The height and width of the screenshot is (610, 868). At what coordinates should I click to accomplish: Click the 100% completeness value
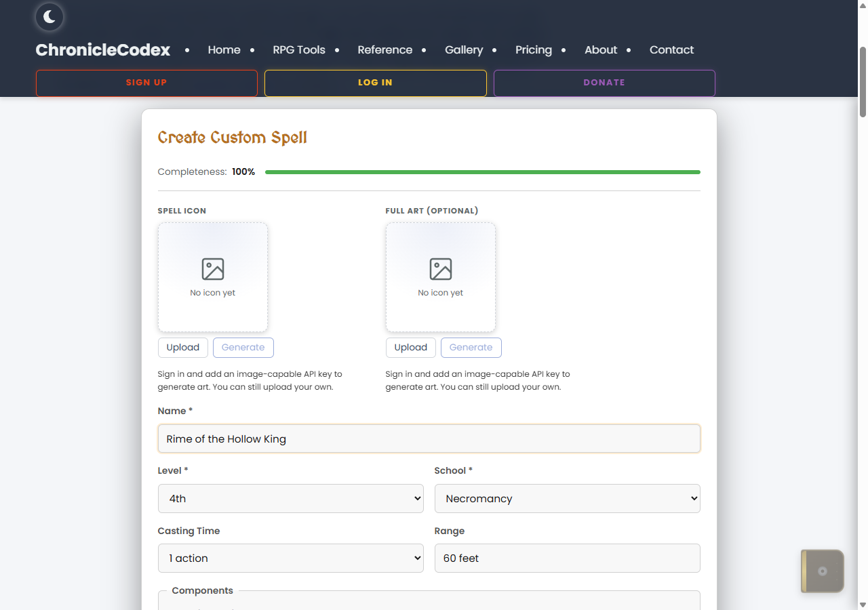tap(243, 172)
